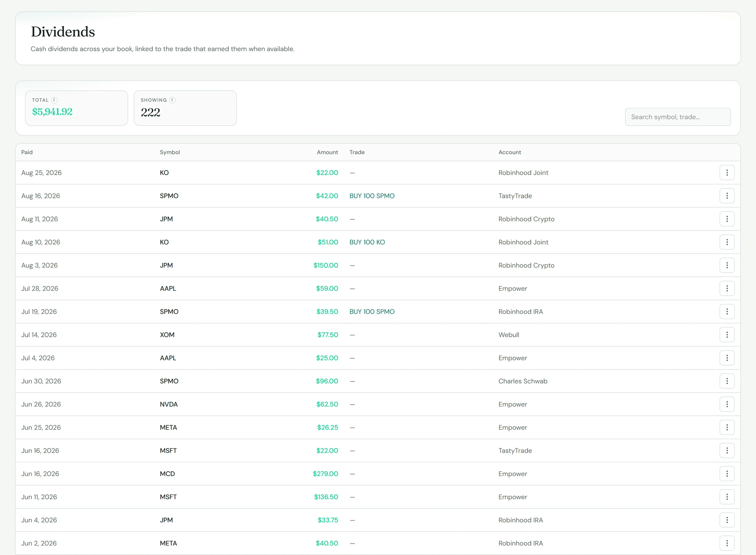
Task: Open row menu for Aug 16 SPMO dividend
Action: pyautogui.click(x=727, y=196)
